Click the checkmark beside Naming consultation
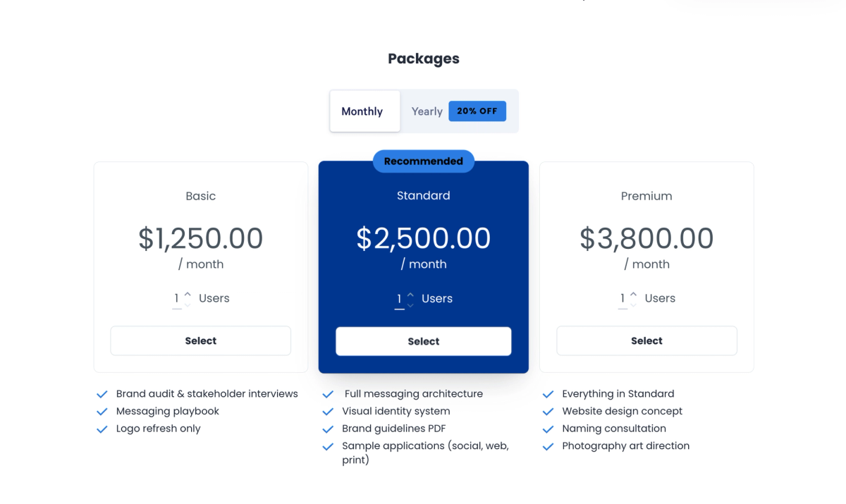This screenshot has width=846, height=504. (548, 428)
